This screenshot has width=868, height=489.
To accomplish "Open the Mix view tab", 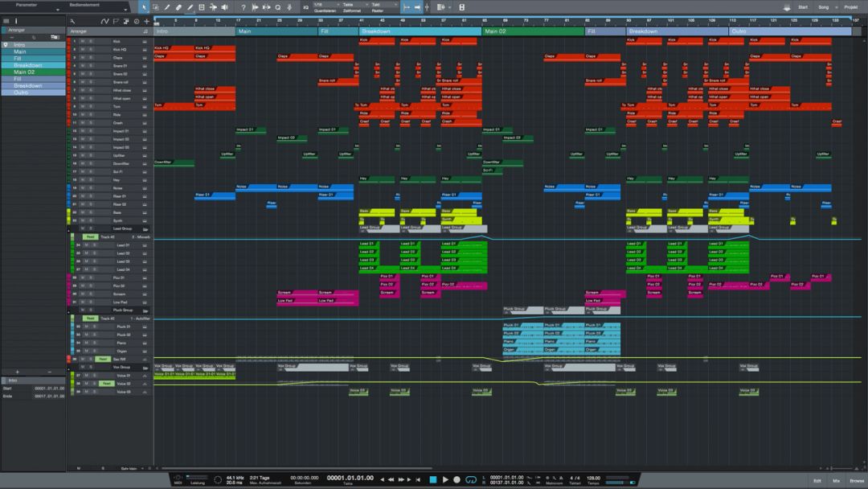I will [836, 480].
